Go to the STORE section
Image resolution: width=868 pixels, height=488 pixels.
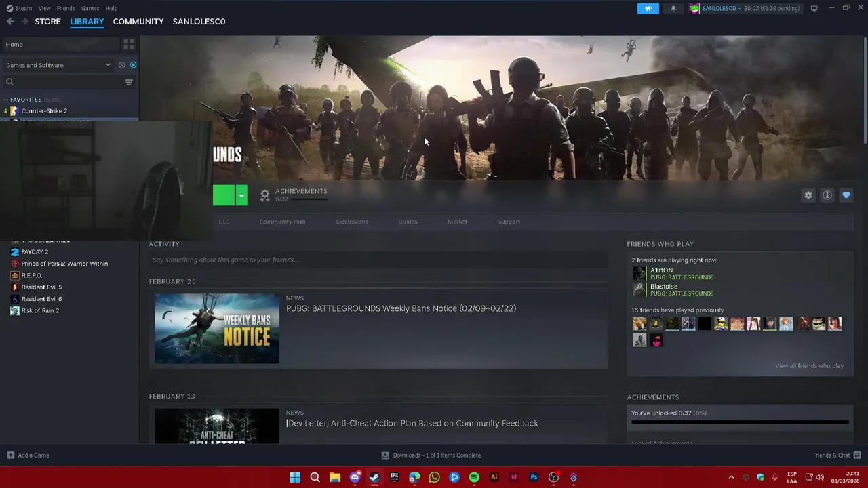coord(47,22)
